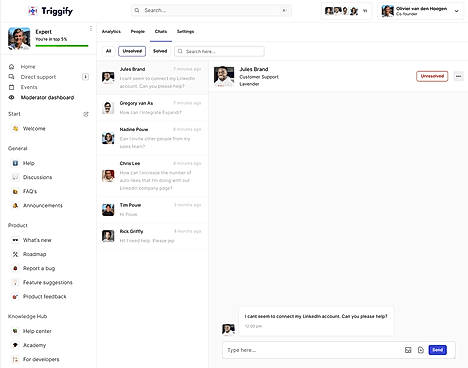
Task: Open Feature suggestions channel
Action: 47,283
